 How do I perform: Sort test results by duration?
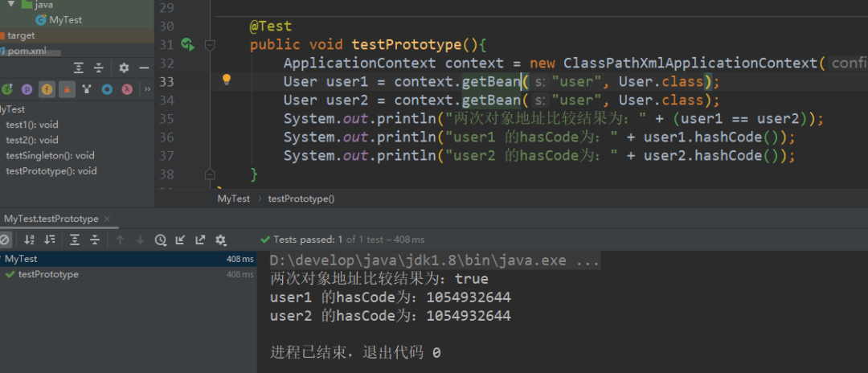click(50, 240)
